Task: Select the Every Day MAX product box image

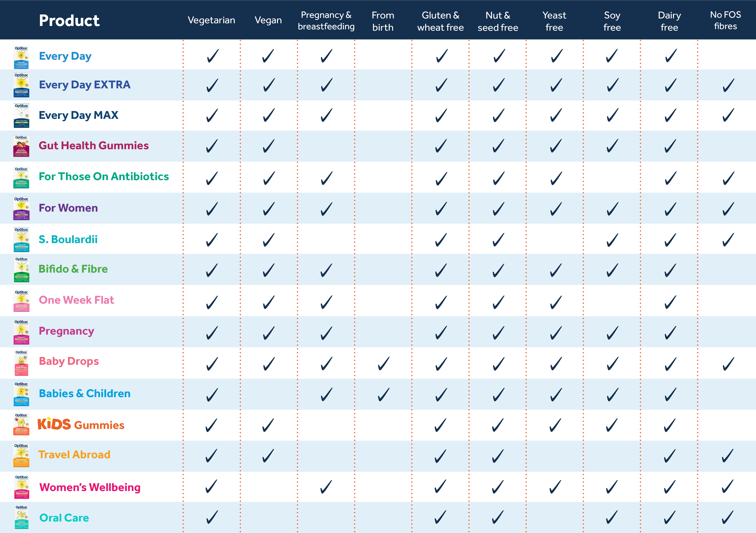Action: (21, 115)
